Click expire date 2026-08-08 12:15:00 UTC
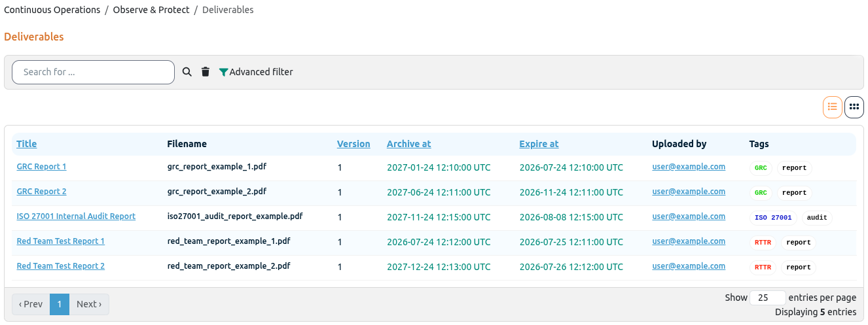868x325 pixels. coord(571,217)
